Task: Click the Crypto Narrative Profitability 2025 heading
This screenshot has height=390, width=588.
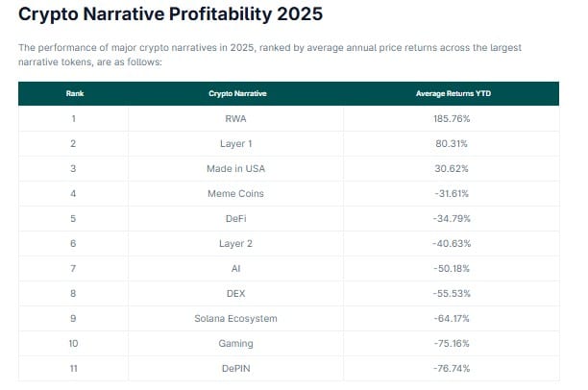Action: coord(171,14)
